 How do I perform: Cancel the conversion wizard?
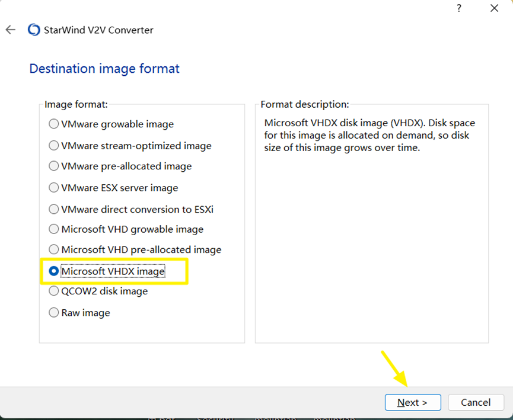pos(476,402)
